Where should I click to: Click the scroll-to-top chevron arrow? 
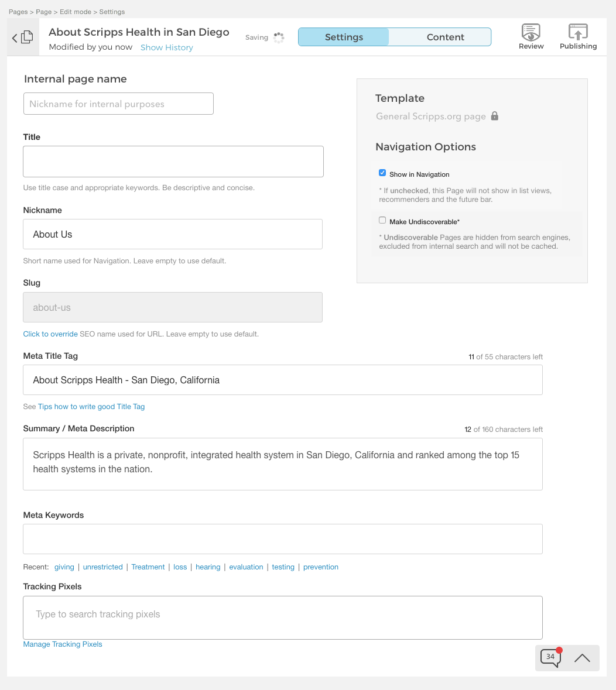click(x=582, y=658)
